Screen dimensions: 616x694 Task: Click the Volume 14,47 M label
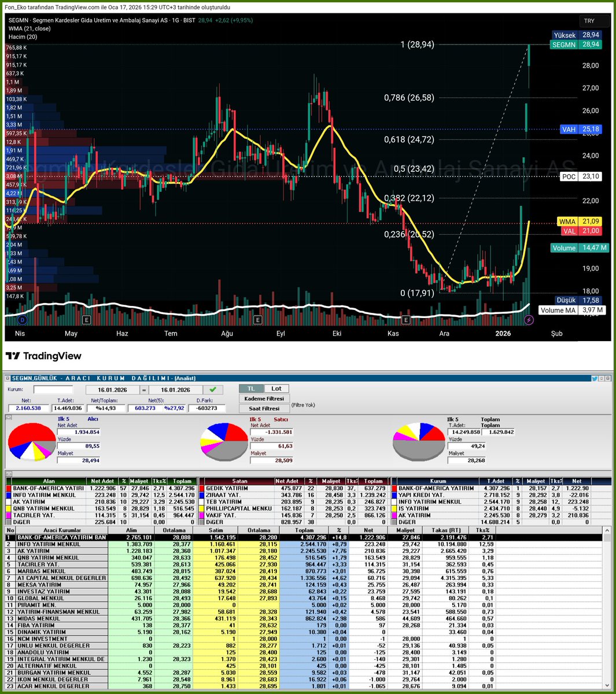(580, 248)
